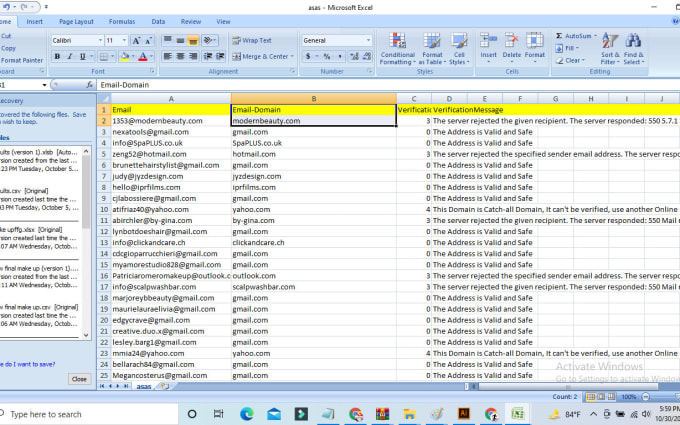
Task: Click Decrease Decimal icon
Action: pos(367,56)
